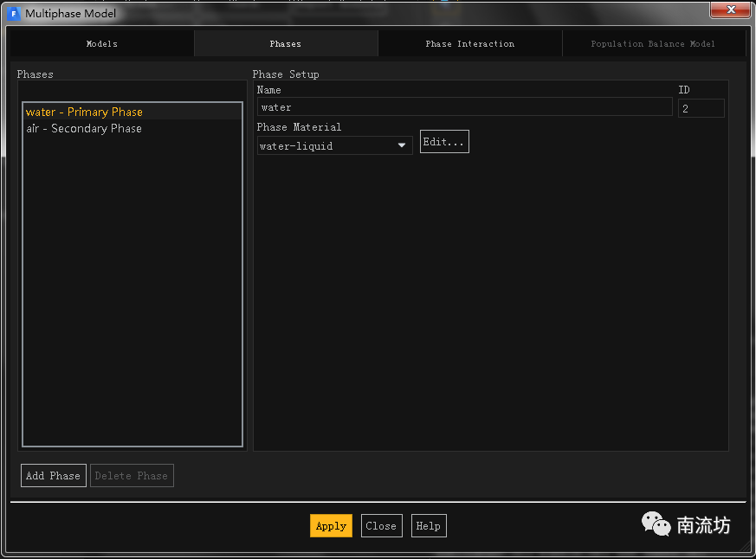Viewport: 756px width, 559px height.
Task: Click the Multiphase Model title bar text
Action: click(x=70, y=14)
